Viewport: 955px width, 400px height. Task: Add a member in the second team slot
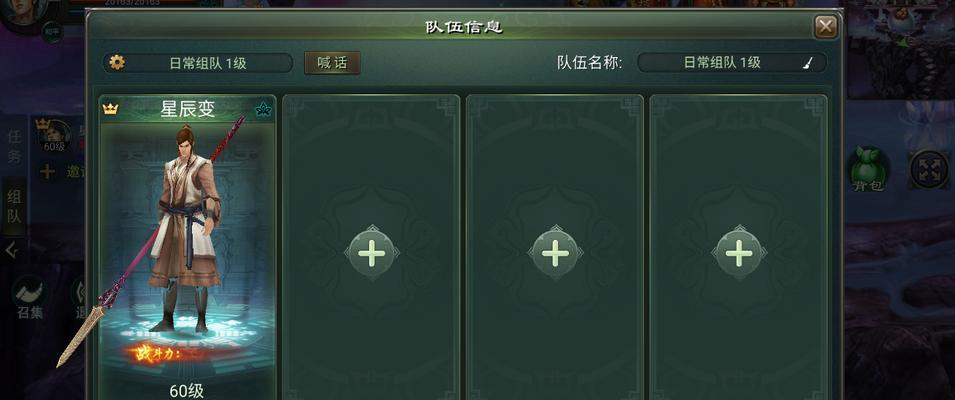click(x=372, y=253)
